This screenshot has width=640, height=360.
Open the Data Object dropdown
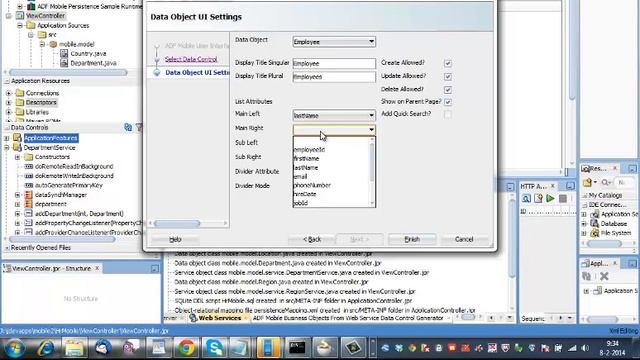tap(334, 42)
